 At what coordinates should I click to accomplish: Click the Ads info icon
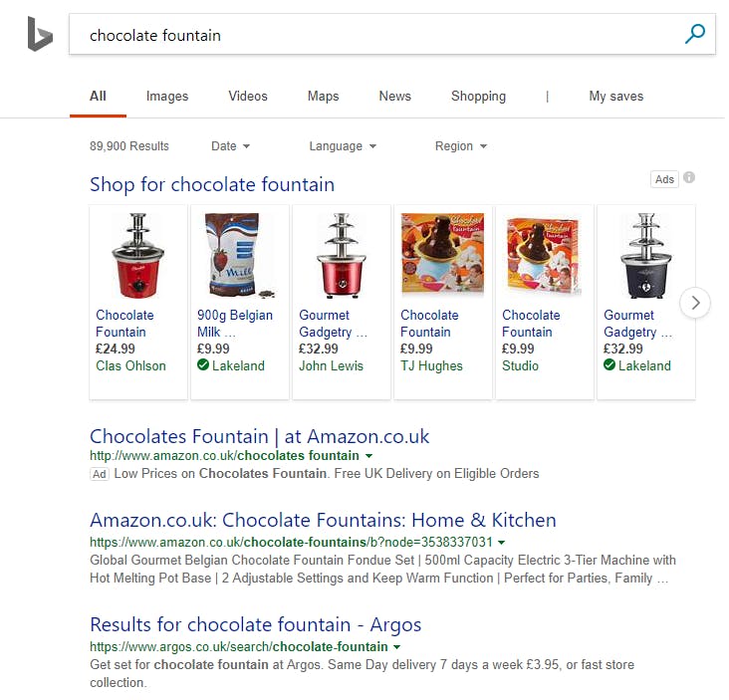(x=689, y=178)
